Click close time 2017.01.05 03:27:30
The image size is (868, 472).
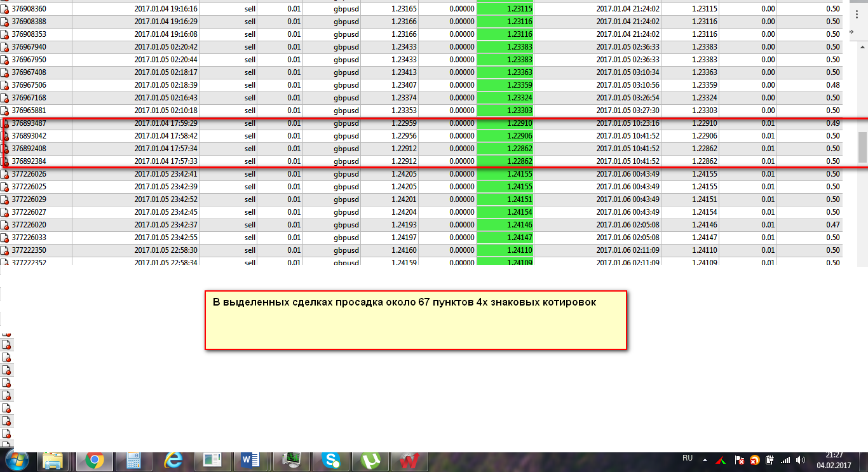pos(628,111)
